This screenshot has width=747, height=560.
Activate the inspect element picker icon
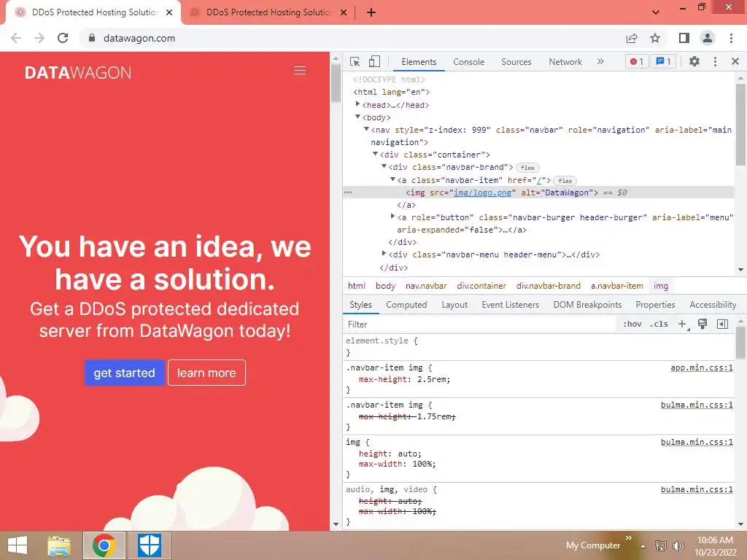click(x=355, y=62)
